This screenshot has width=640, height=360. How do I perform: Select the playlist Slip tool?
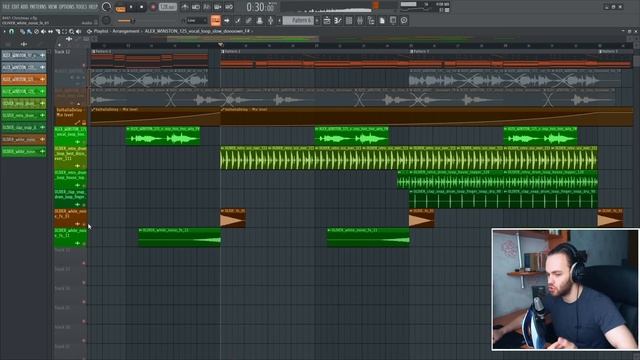click(x=51, y=31)
